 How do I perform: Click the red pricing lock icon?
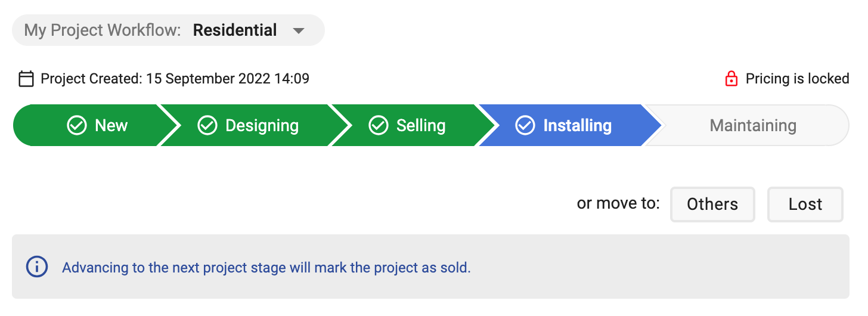point(731,79)
